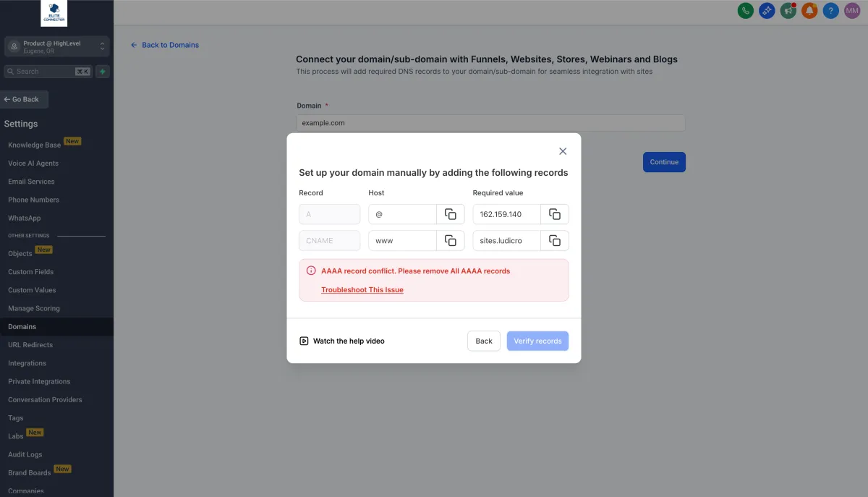This screenshot has width=868, height=497.
Task: Copy the sites.ludicro required value
Action: pyautogui.click(x=555, y=240)
